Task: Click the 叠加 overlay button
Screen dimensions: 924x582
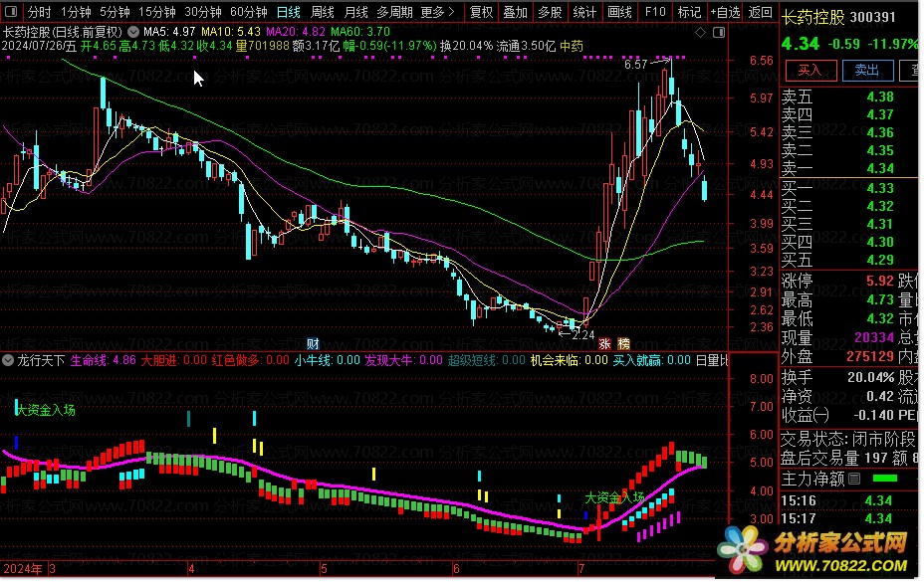Action: point(516,12)
